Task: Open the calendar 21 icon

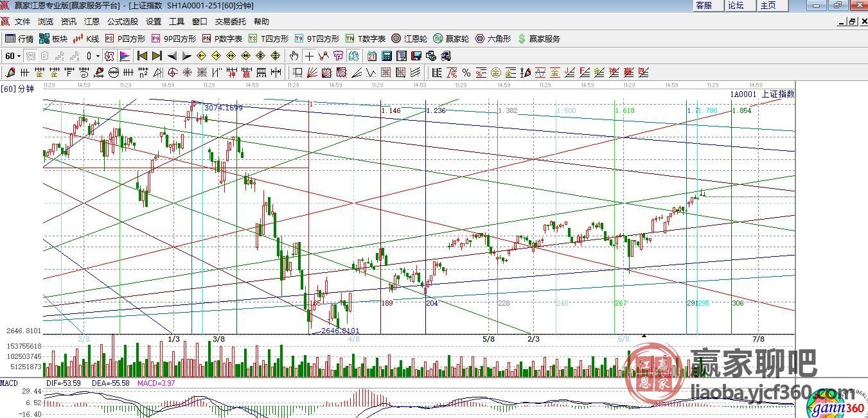Action: pyautogui.click(x=372, y=56)
